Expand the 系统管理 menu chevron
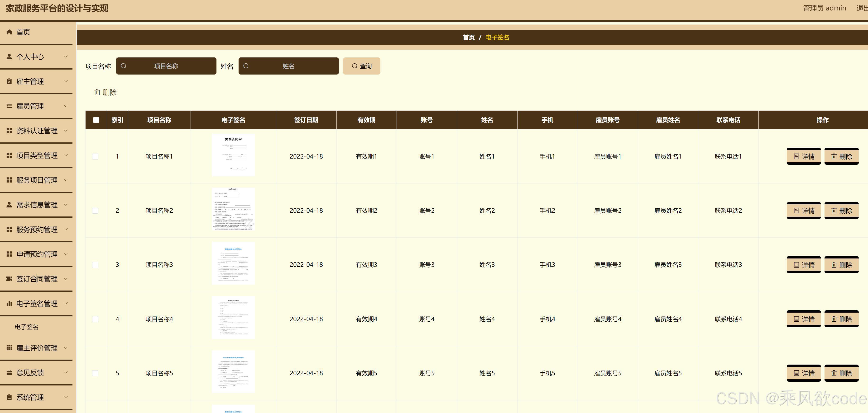The height and width of the screenshot is (413, 868). (x=66, y=397)
